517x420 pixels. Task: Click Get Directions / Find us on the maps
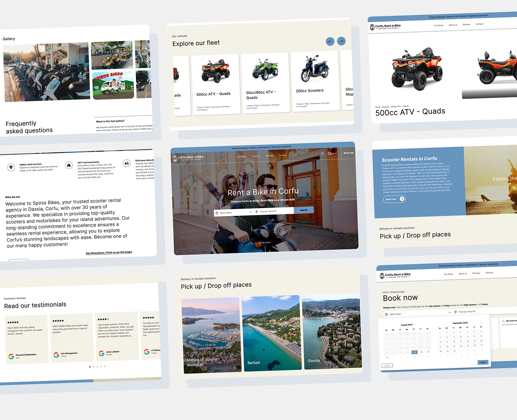coord(109,253)
